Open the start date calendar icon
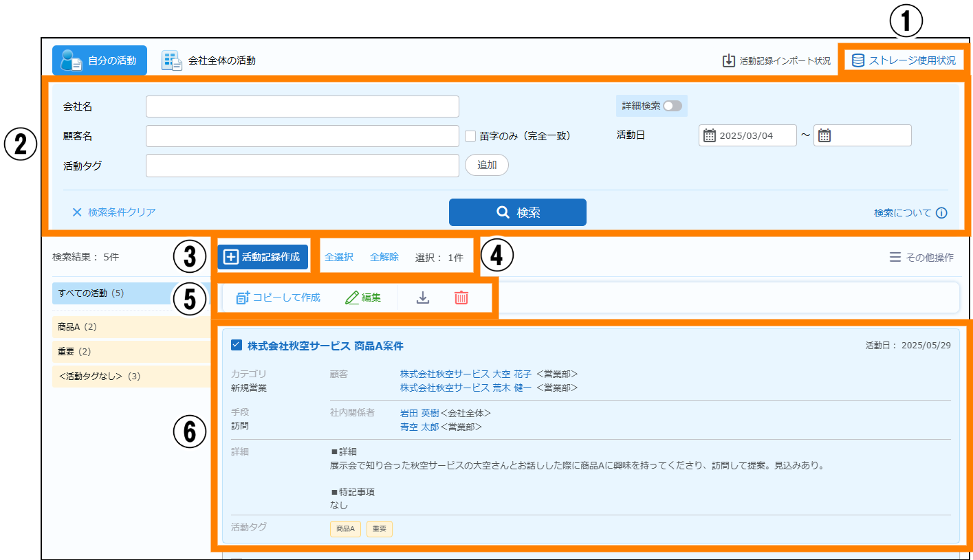This screenshot has height=560, width=973. (710, 135)
